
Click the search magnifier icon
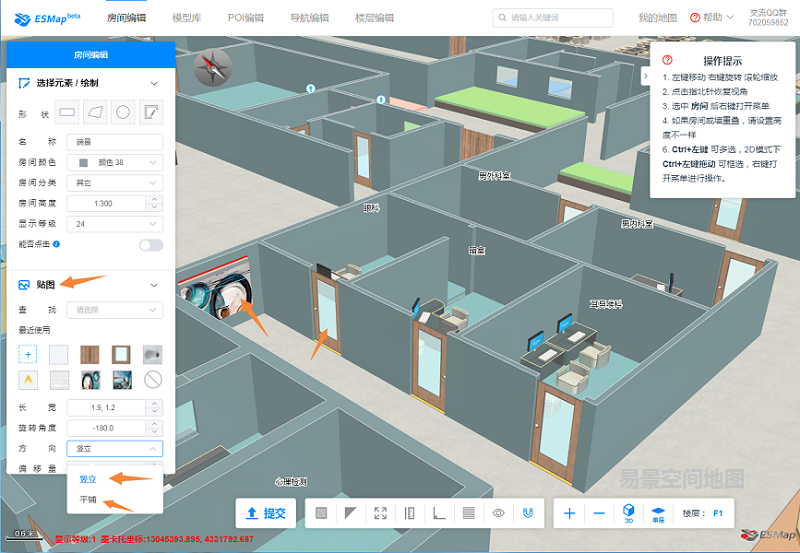503,18
